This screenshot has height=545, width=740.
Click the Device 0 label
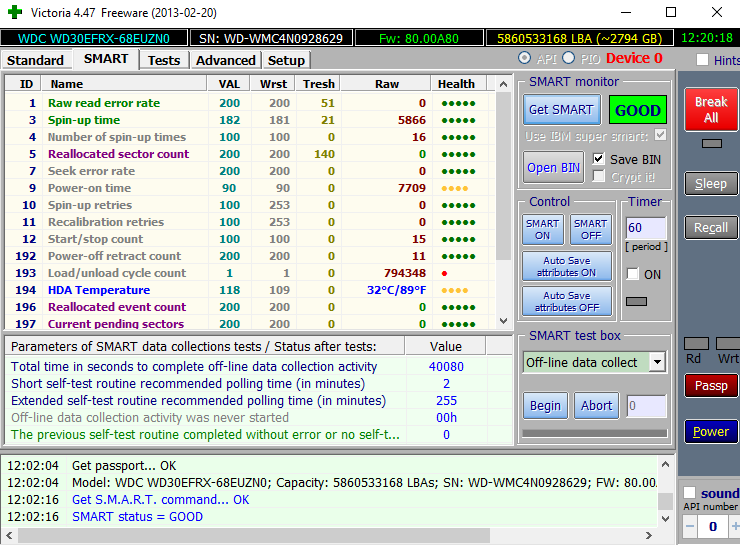pos(634,58)
